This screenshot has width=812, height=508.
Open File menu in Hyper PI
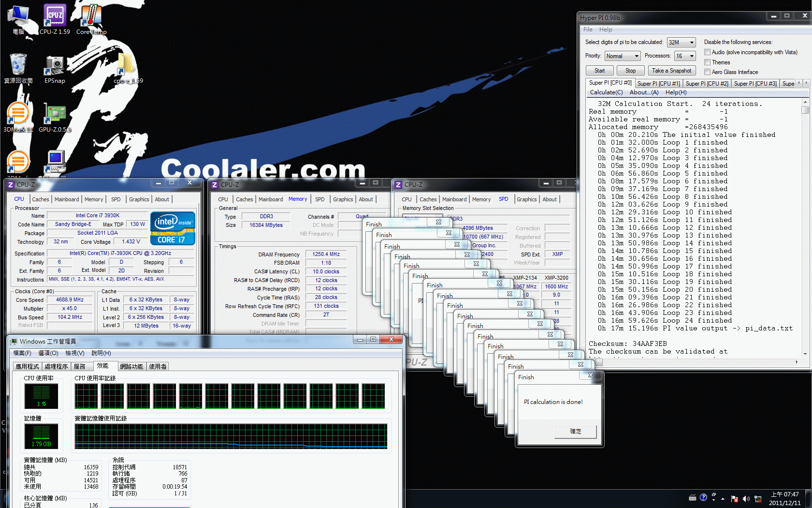coord(588,30)
